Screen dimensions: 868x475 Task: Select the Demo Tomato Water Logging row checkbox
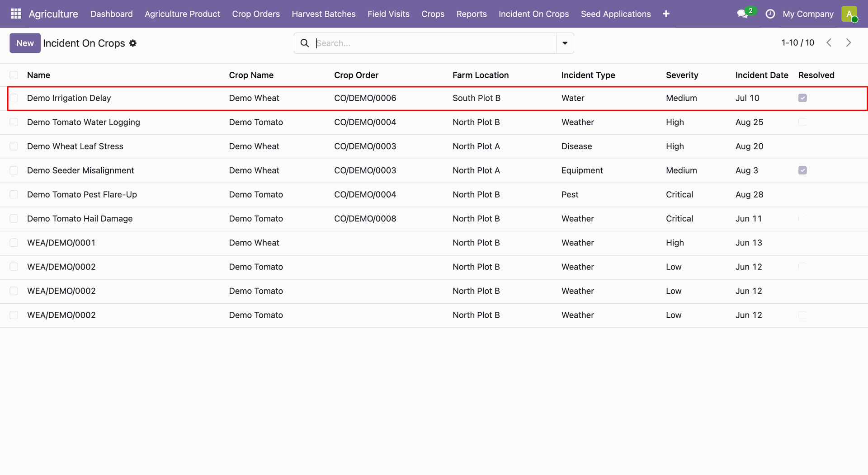14,122
